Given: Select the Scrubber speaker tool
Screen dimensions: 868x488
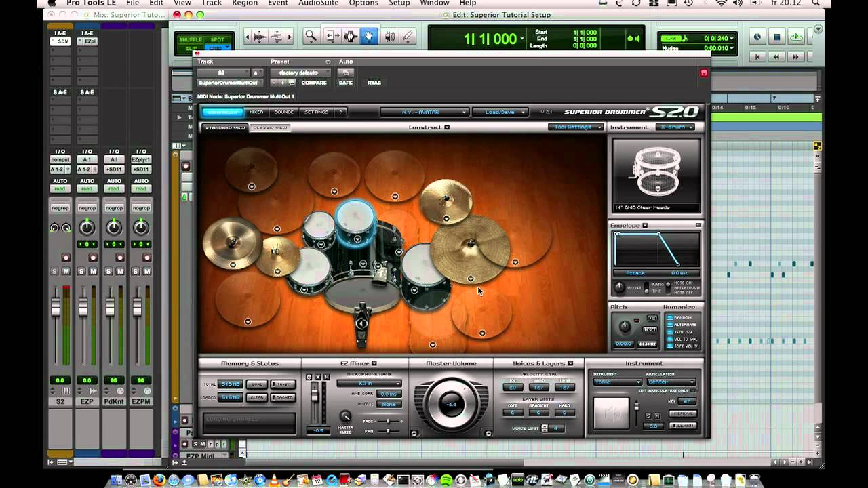Looking at the screenshot, I should (x=390, y=37).
